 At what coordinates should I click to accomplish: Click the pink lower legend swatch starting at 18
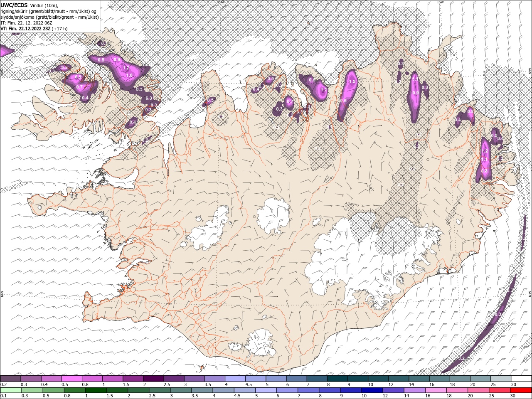456,390
